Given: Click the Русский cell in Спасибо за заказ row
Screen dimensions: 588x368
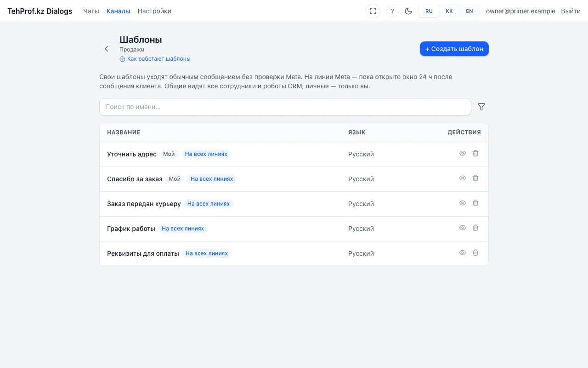Looking at the screenshot, I should click(x=361, y=179).
